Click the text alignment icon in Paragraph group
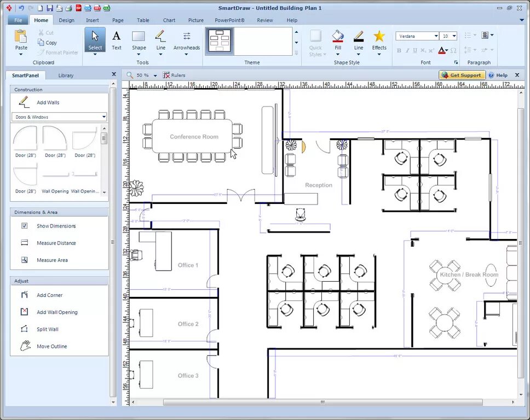This screenshot has width=530, height=420. coord(485,35)
